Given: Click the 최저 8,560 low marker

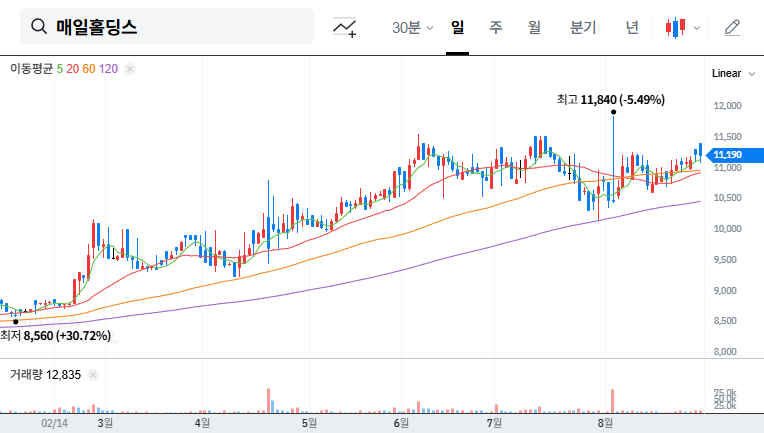Looking at the screenshot, I should pos(55,336).
